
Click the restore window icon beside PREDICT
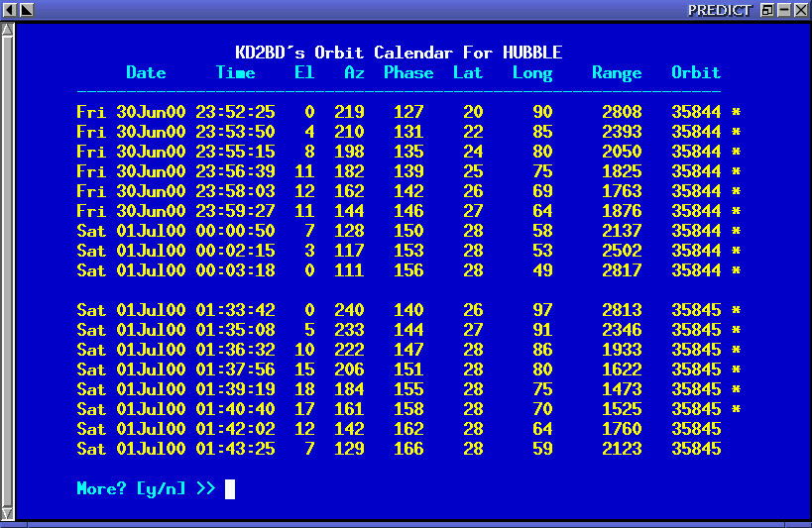point(766,9)
